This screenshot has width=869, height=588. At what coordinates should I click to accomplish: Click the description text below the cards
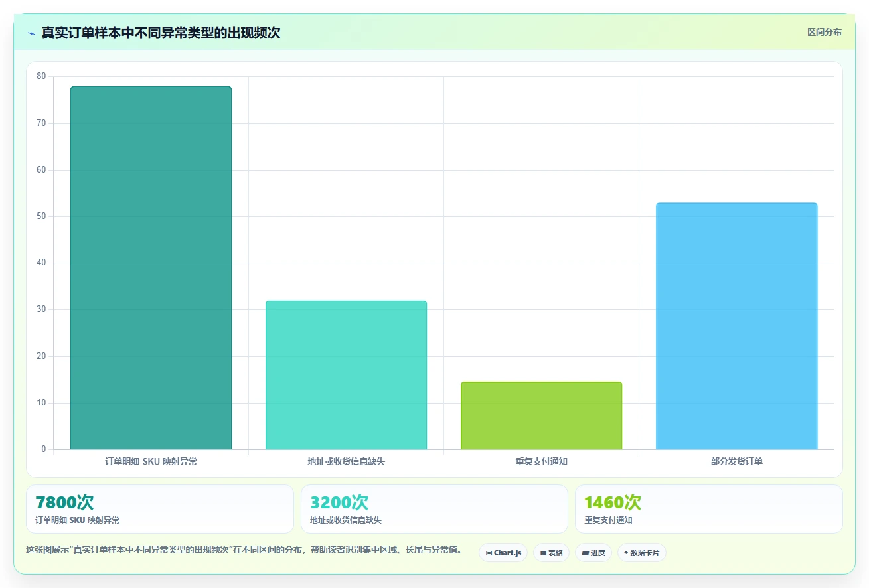[x=244, y=550]
